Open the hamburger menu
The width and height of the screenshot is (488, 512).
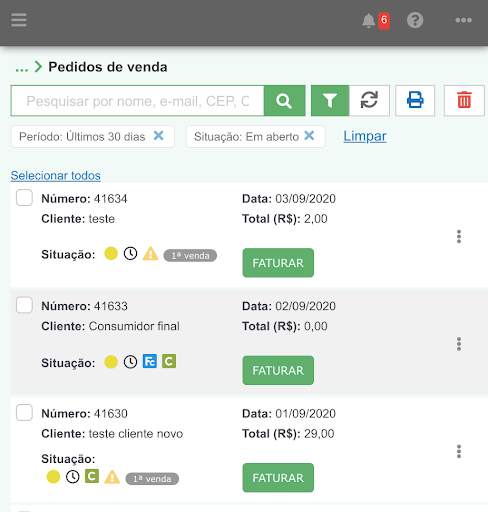19,20
